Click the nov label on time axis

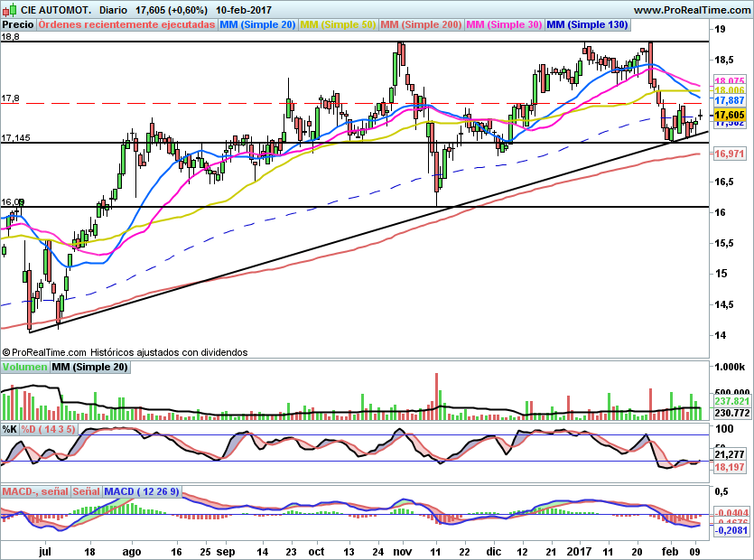coord(403,552)
